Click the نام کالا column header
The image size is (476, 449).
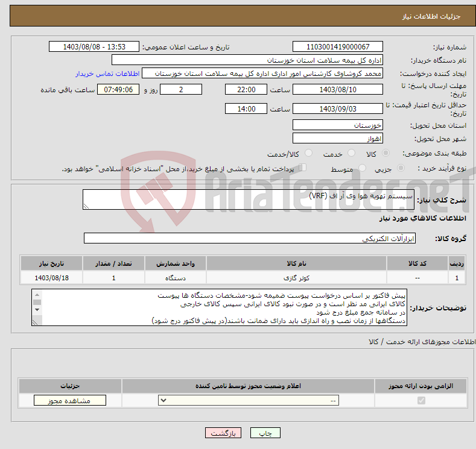pyautogui.click(x=296, y=263)
